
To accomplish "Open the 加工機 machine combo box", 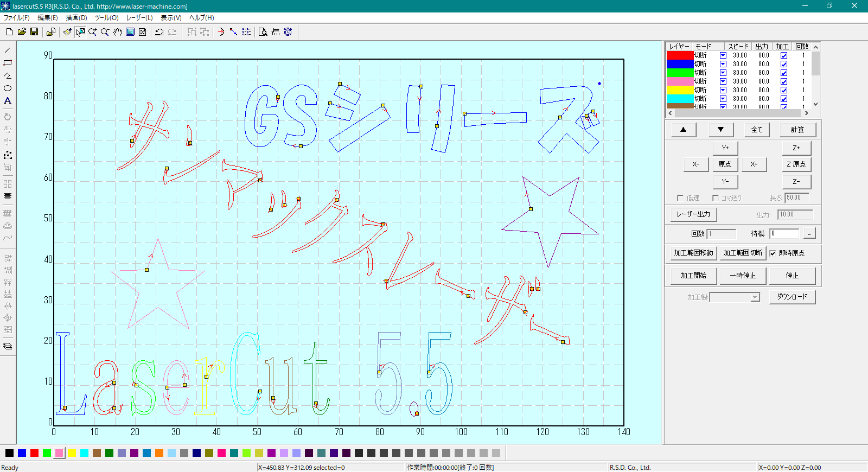I will 735,297.
